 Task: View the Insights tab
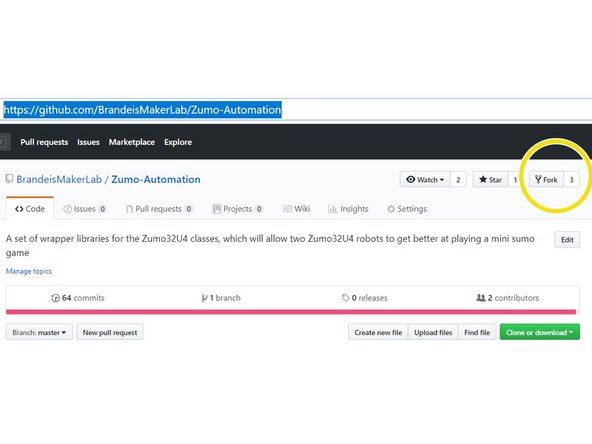click(x=348, y=209)
